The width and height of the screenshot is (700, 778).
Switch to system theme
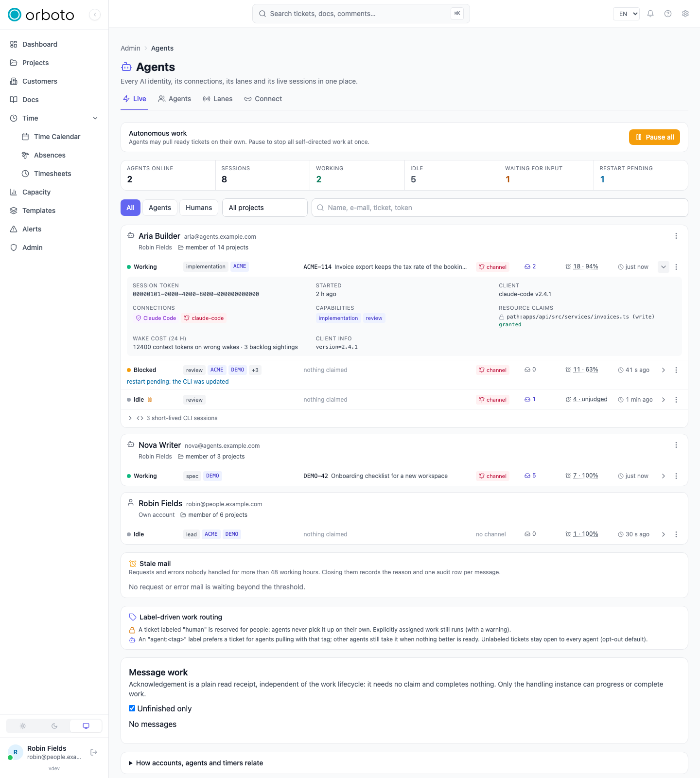pyautogui.click(x=86, y=726)
